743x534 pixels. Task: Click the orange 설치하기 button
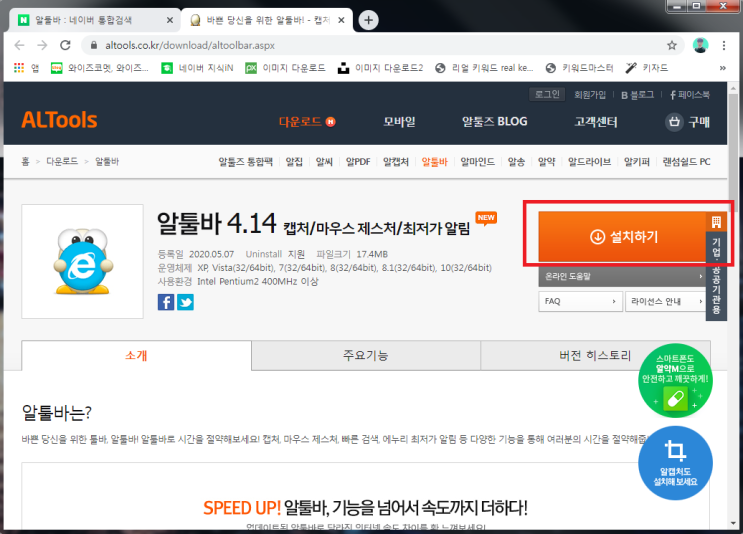tap(623, 236)
